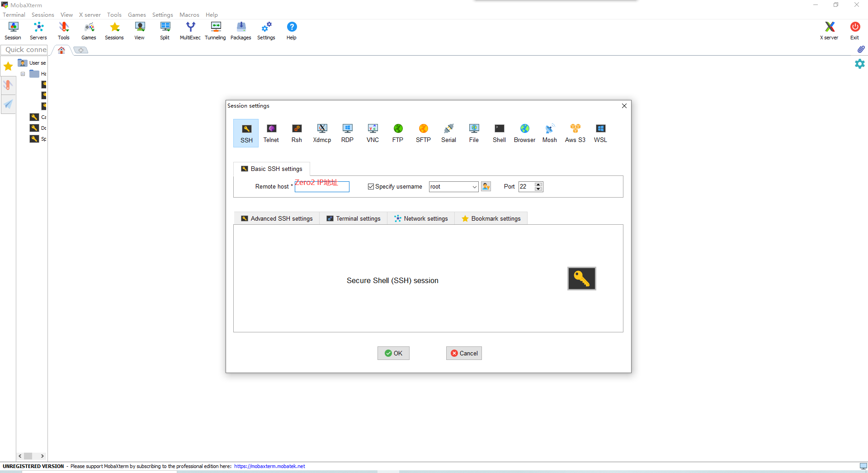Select the Mosh session type
The width and height of the screenshot is (868, 473).
(x=550, y=133)
